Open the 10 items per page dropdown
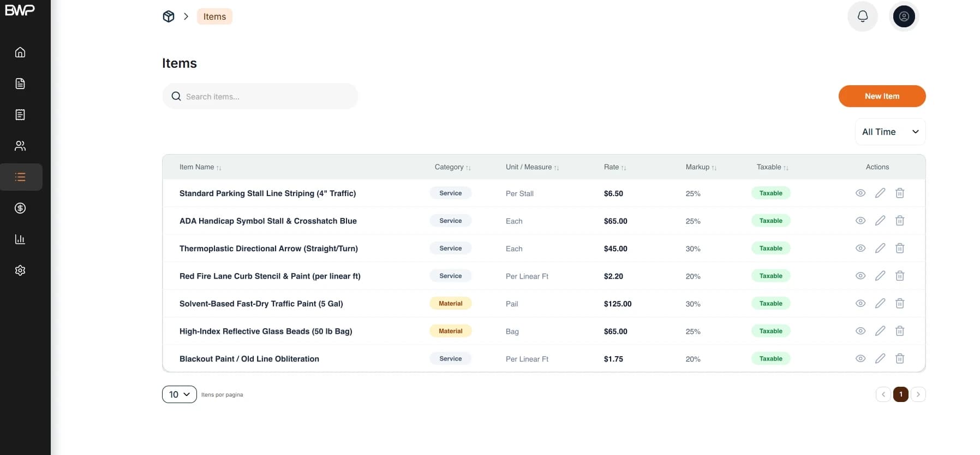This screenshot has width=980, height=455. click(180, 394)
